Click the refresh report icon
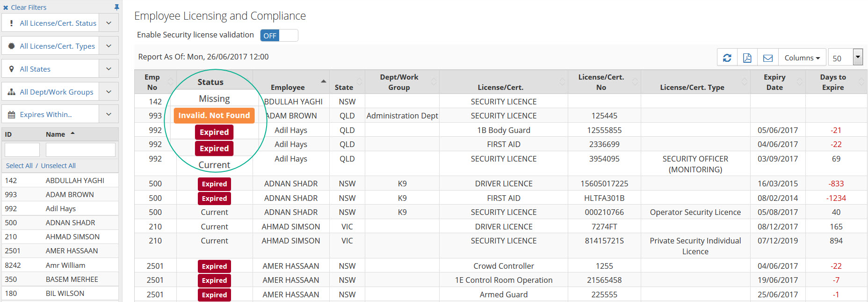 pyautogui.click(x=727, y=58)
